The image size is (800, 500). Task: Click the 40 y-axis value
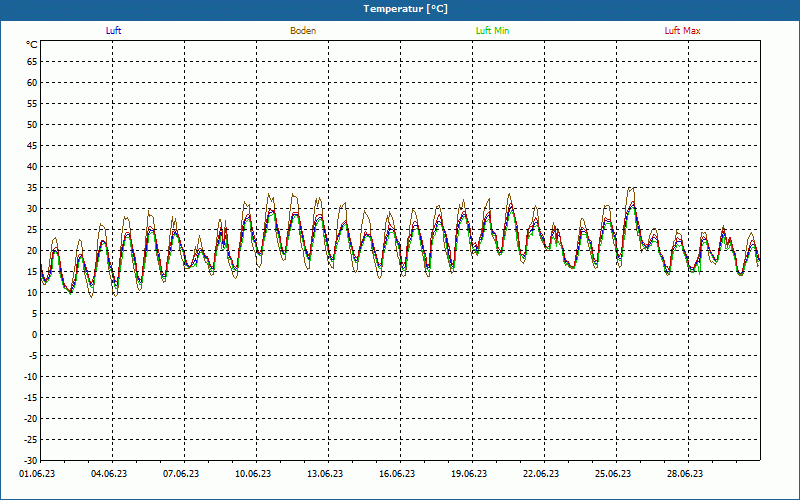tap(32, 166)
